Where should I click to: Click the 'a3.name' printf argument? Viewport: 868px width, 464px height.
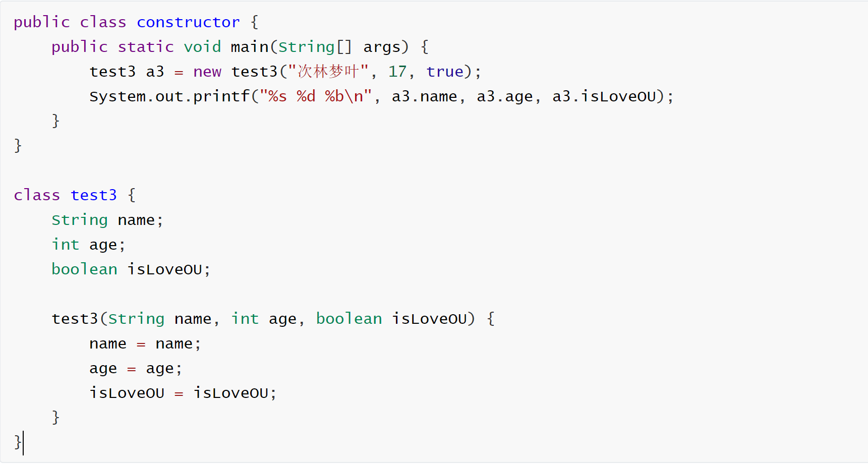coord(424,96)
